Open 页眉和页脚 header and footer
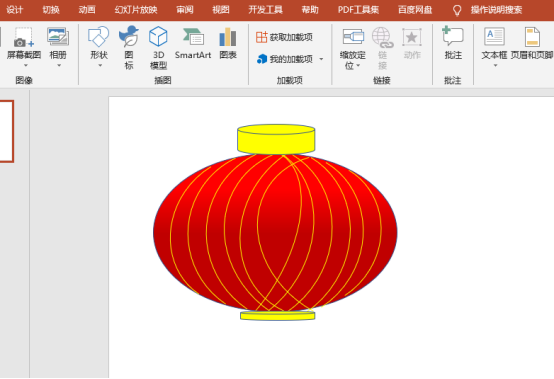The height and width of the screenshot is (379, 554). (x=532, y=43)
